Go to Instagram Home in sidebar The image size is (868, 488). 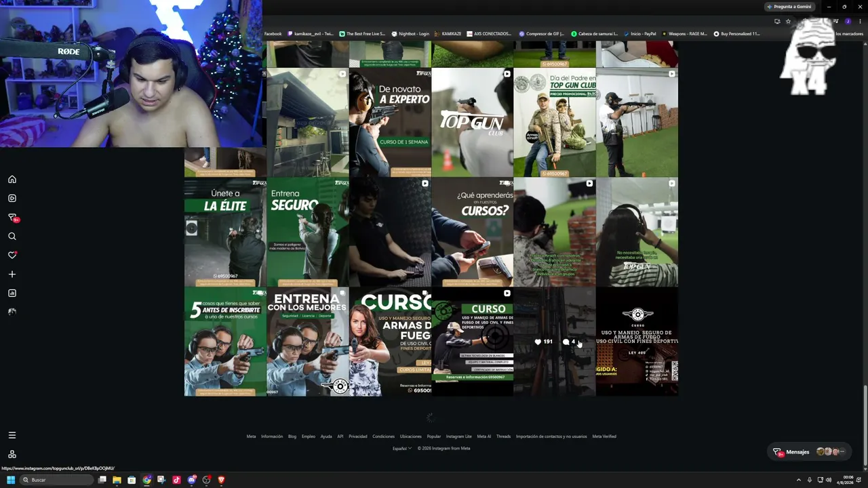pos(12,180)
